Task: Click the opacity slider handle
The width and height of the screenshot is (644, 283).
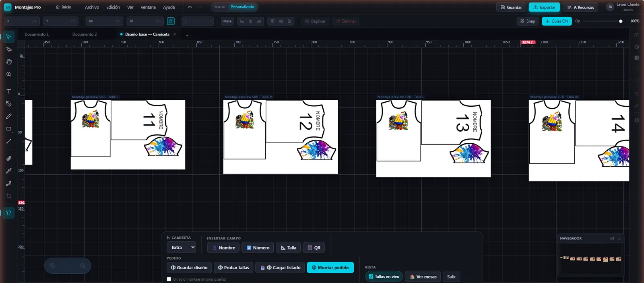Action: [621, 21]
